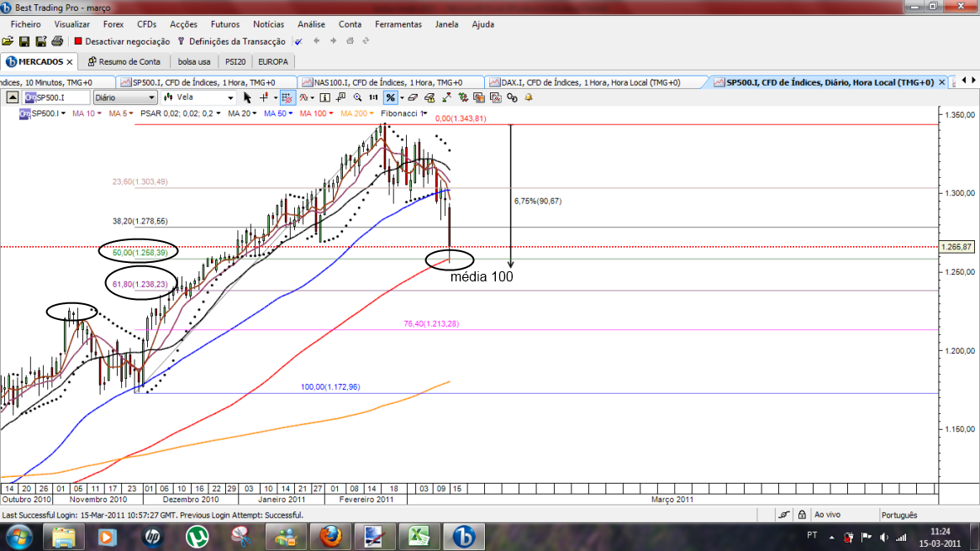Click the SP500.I symbol input field
The image size is (980, 551).
(x=57, y=97)
